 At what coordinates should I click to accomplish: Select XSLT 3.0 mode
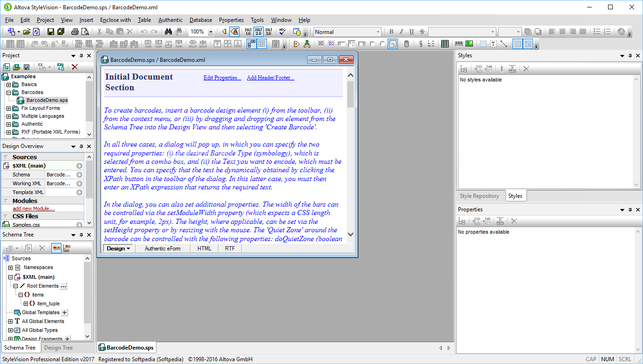coord(268,32)
